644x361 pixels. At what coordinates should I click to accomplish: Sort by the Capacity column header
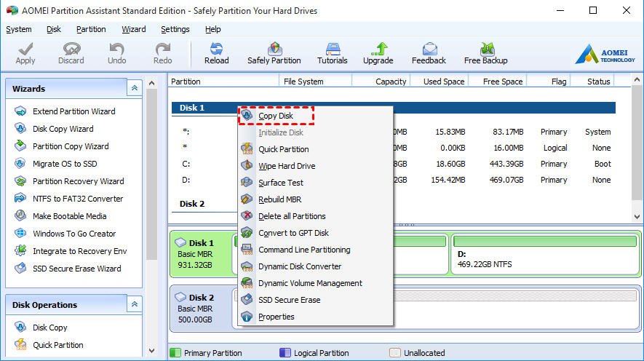381,82
